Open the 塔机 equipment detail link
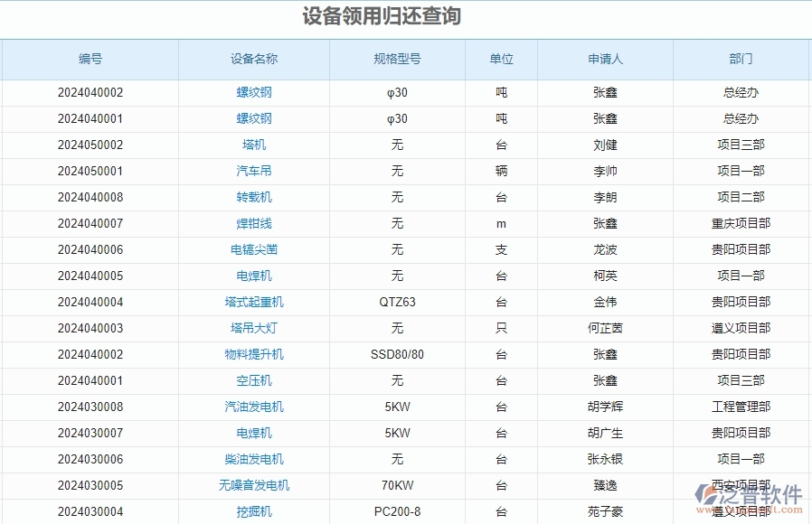 pyautogui.click(x=253, y=145)
